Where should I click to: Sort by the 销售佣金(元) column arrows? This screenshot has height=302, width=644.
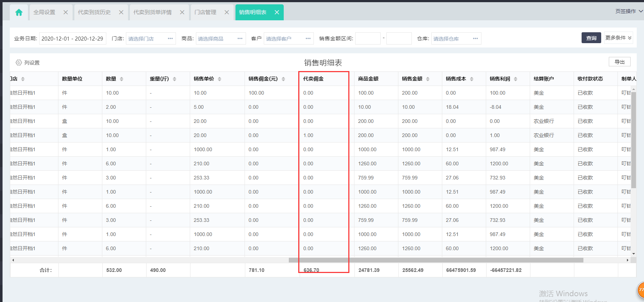click(x=283, y=79)
